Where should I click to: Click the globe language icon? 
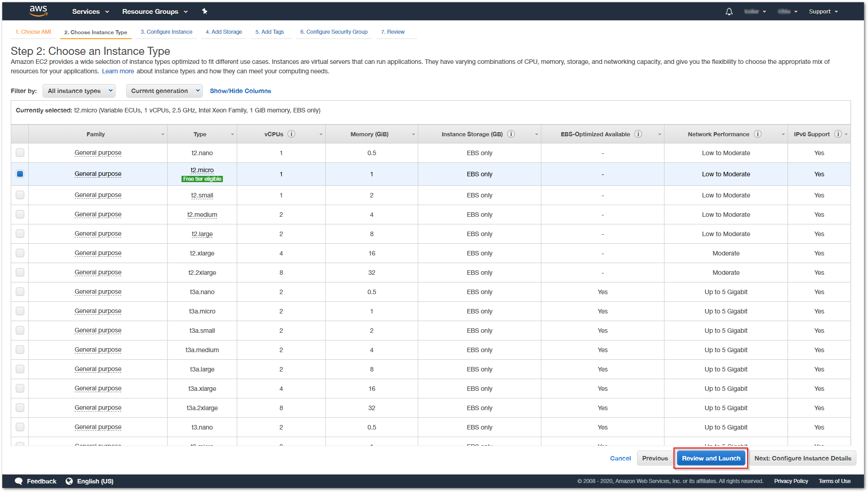click(x=69, y=481)
